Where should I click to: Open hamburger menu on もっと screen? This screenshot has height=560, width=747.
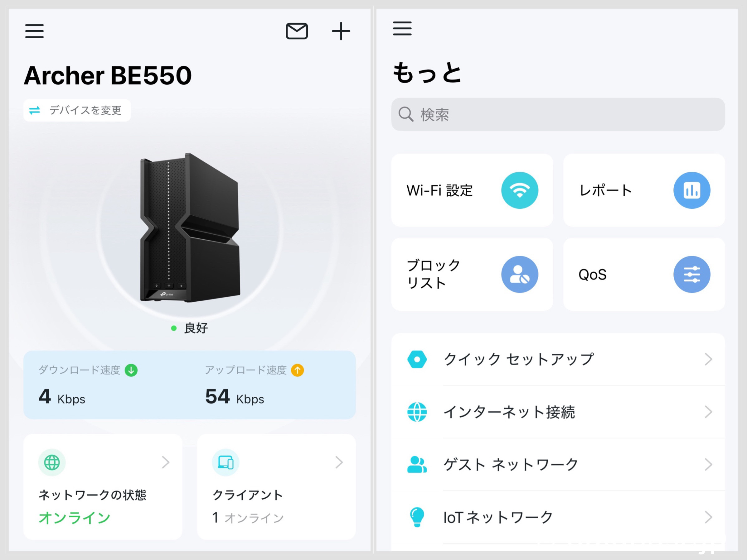(402, 28)
